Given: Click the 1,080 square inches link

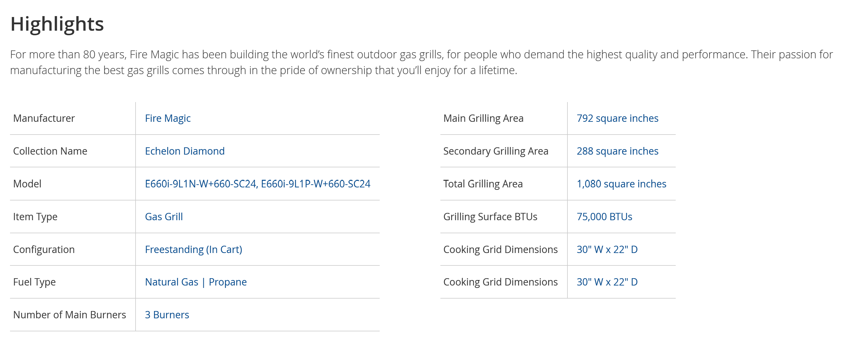Looking at the screenshot, I should (x=621, y=183).
